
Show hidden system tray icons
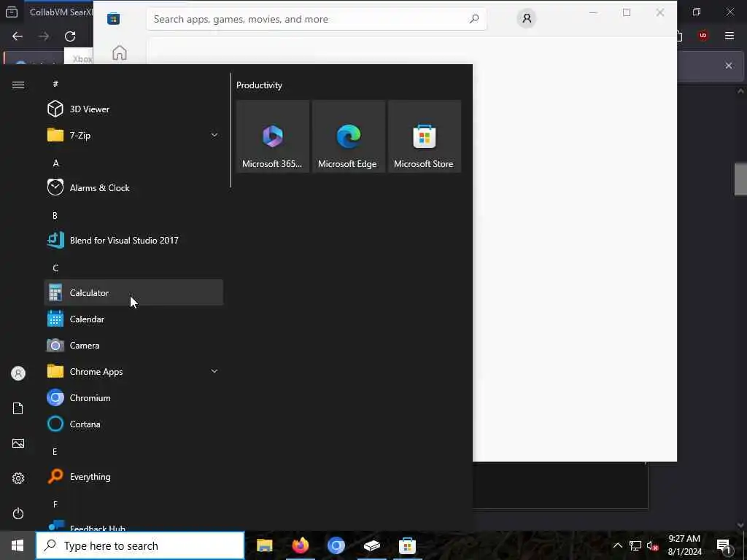617,545
